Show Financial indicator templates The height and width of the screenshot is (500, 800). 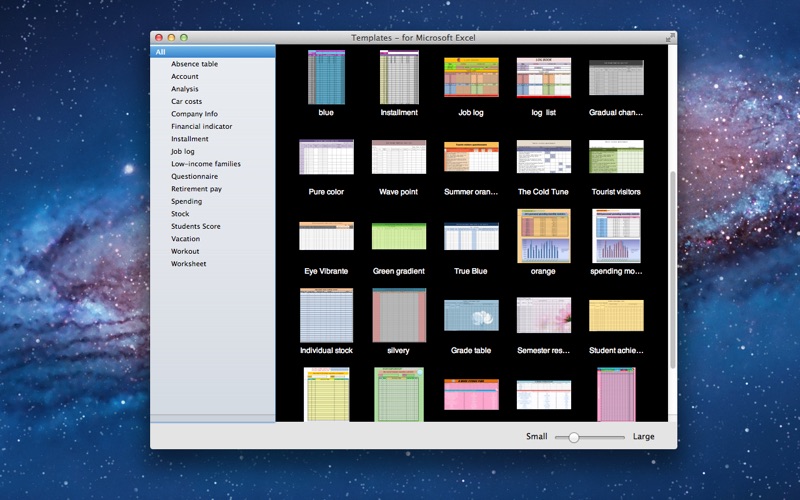pyautogui.click(x=201, y=126)
